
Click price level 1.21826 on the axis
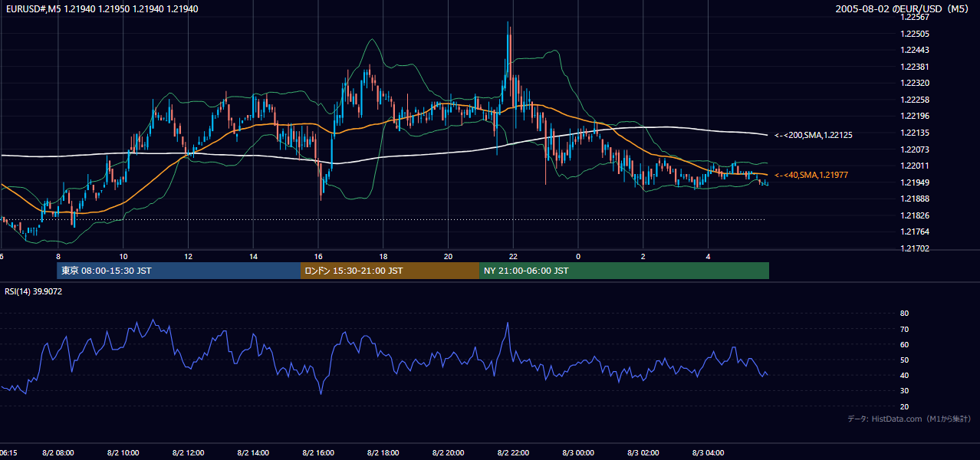pyautogui.click(x=915, y=215)
